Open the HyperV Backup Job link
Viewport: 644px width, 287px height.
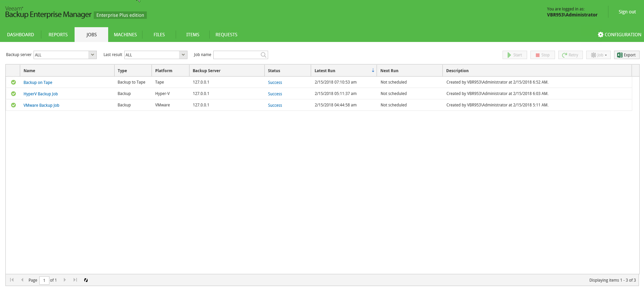point(41,94)
